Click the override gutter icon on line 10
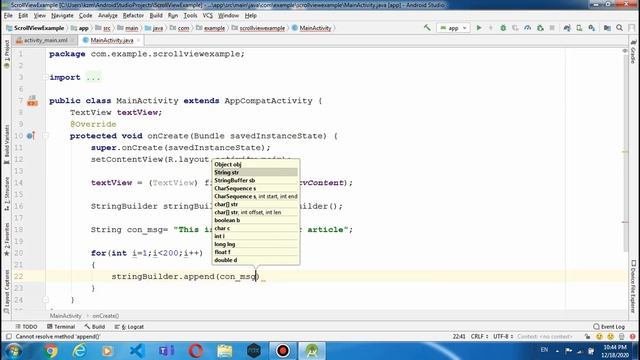The width and height of the screenshot is (640, 360). point(30,136)
